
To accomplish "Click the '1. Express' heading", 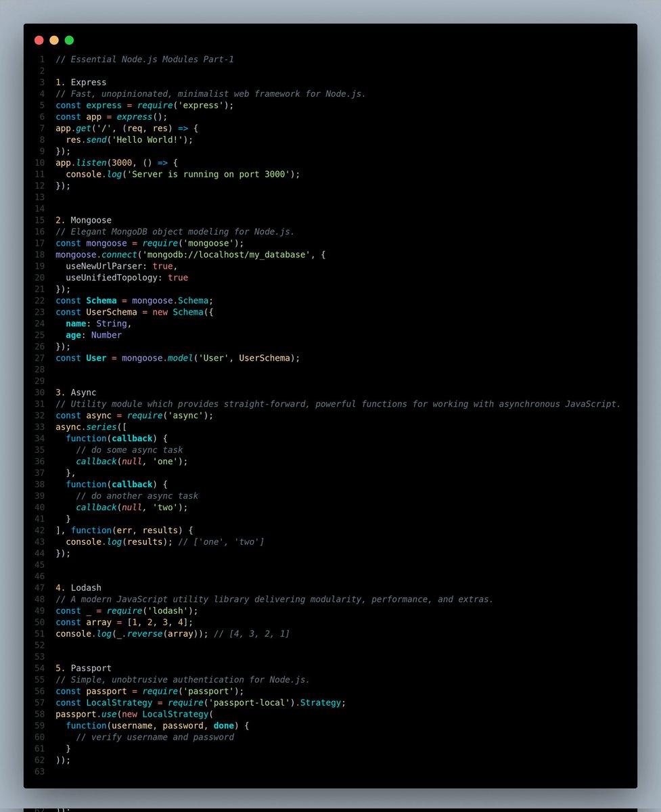I will coord(81,83).
